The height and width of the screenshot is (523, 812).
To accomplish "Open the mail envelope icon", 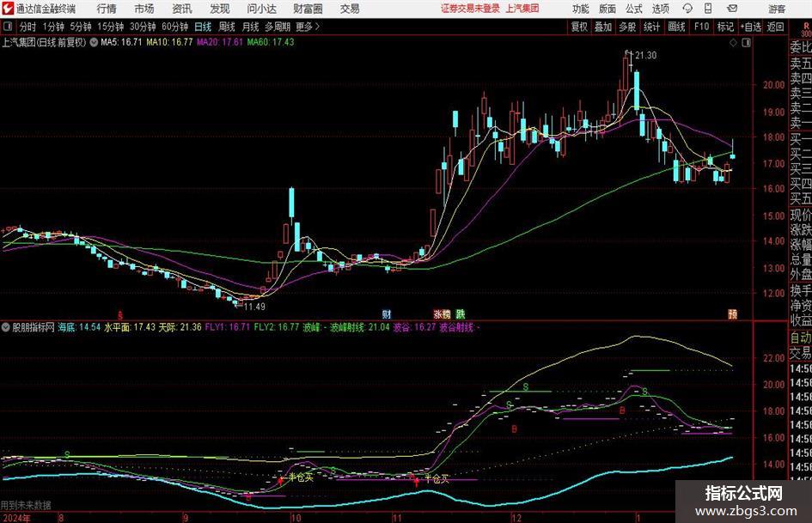I will click(x=732, y=9).
